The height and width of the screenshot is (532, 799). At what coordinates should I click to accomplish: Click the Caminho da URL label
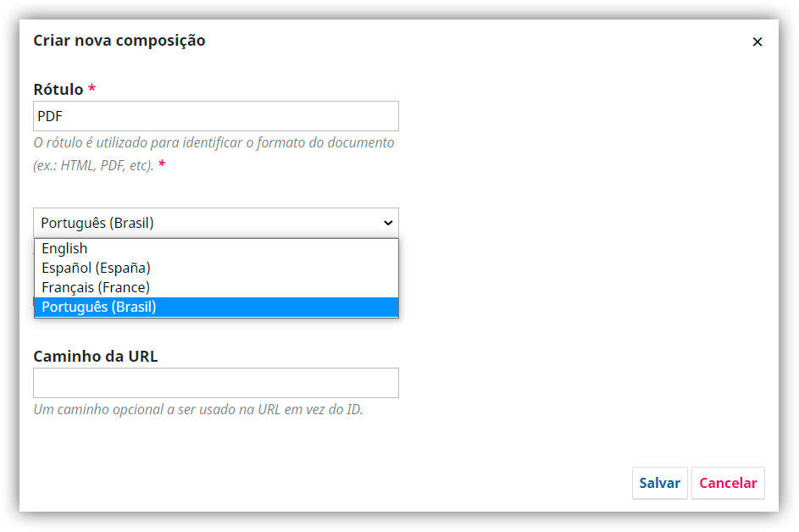[96, 356]
